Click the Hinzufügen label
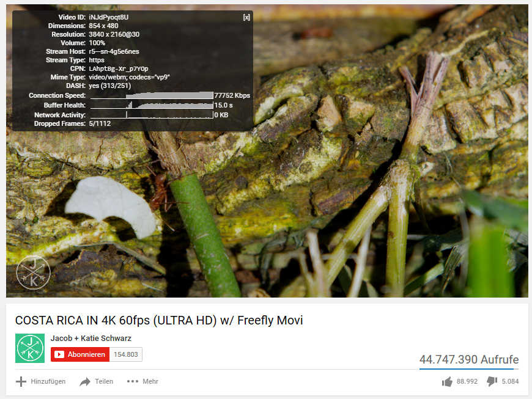This screenshot has width=532, height=399. click(48, 381)
